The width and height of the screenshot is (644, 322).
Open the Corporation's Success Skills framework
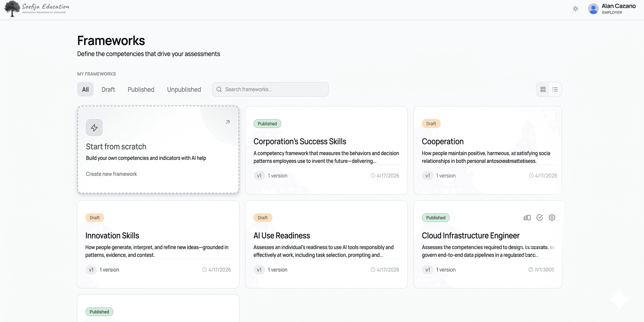click(300, 141)
